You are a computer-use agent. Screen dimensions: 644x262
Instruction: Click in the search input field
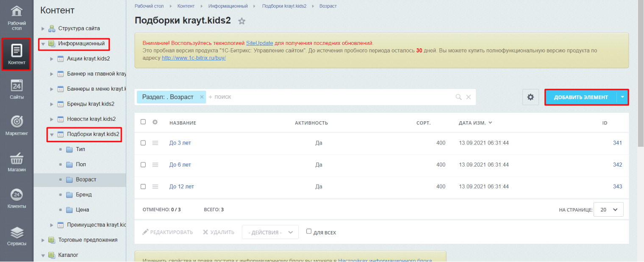click(330, 97)
